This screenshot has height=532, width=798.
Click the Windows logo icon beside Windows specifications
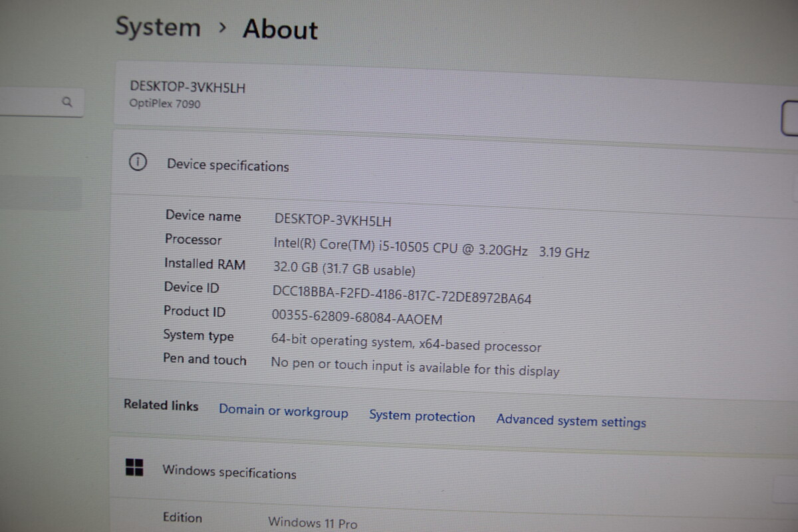coord(134,467)
